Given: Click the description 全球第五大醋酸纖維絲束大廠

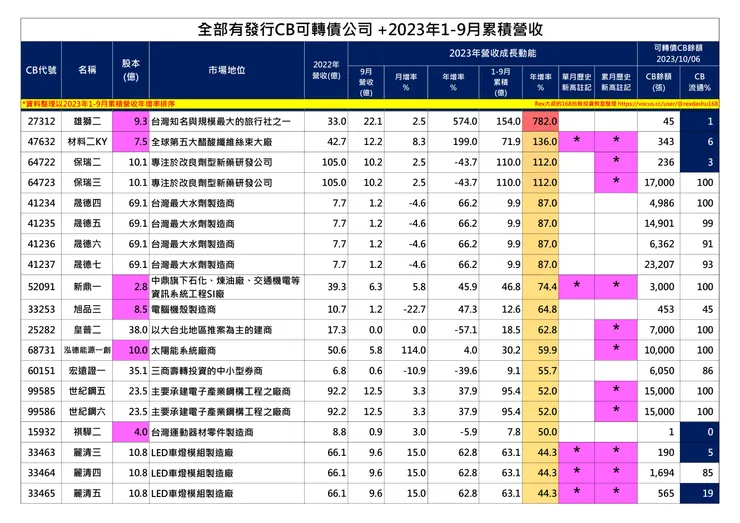Looking at the screenshot, I should 211,142.
